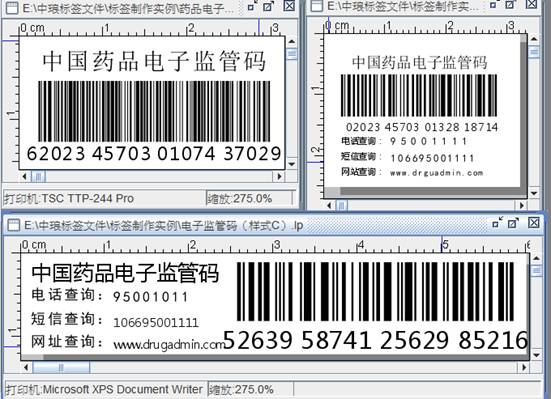Maximize the 样式C label window

pyautogui.click(x=513, y=223)
